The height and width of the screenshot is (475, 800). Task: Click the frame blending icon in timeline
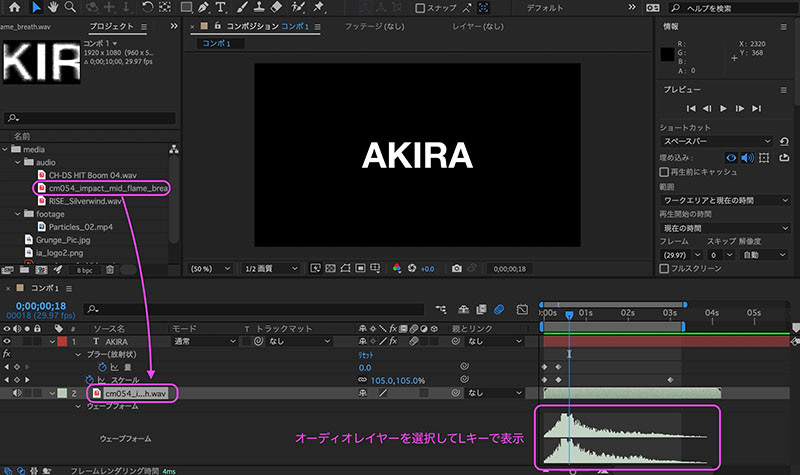click(x=481, y=309)
